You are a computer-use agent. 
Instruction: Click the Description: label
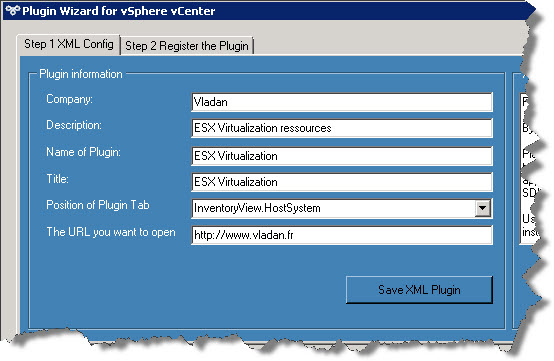tap(74, 125)
